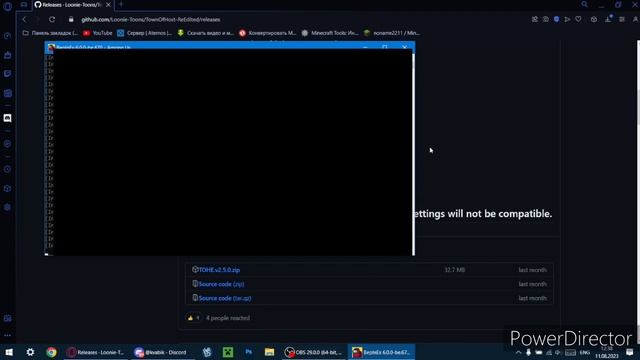Image resolution: width=640 pixels, height=360 pixels.
Task: Open the sidebar messenger icon highlighted white
Action: click(x=7, y=118)
